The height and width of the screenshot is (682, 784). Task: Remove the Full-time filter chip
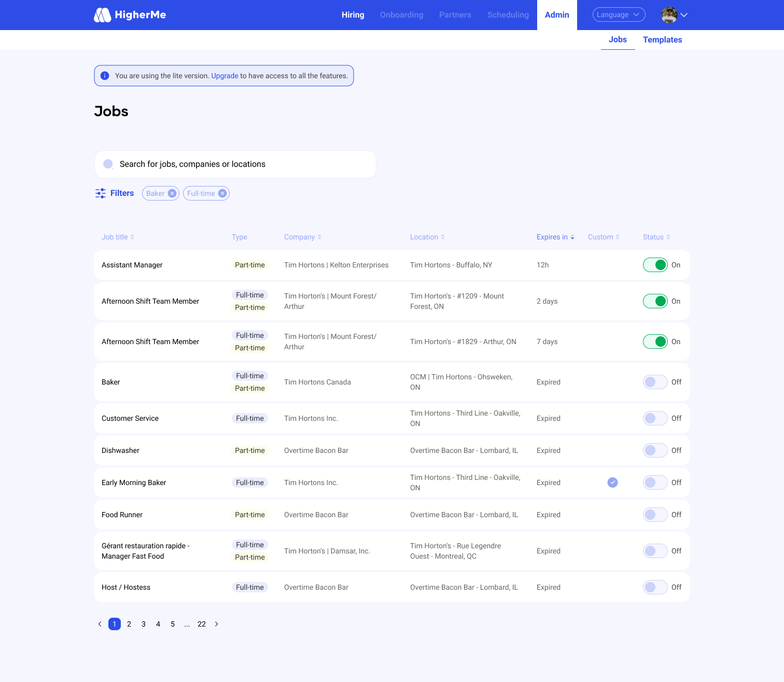222,193
